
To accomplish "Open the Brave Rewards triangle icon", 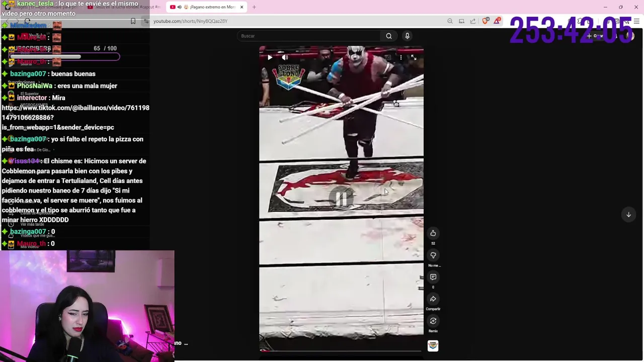I will 497,21.
